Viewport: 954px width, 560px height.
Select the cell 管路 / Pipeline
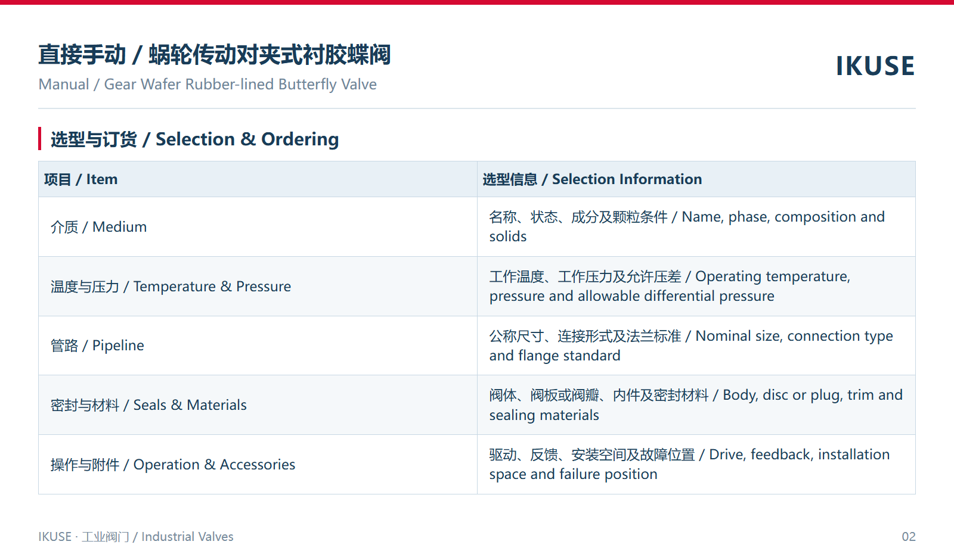(x=258, y=346)
